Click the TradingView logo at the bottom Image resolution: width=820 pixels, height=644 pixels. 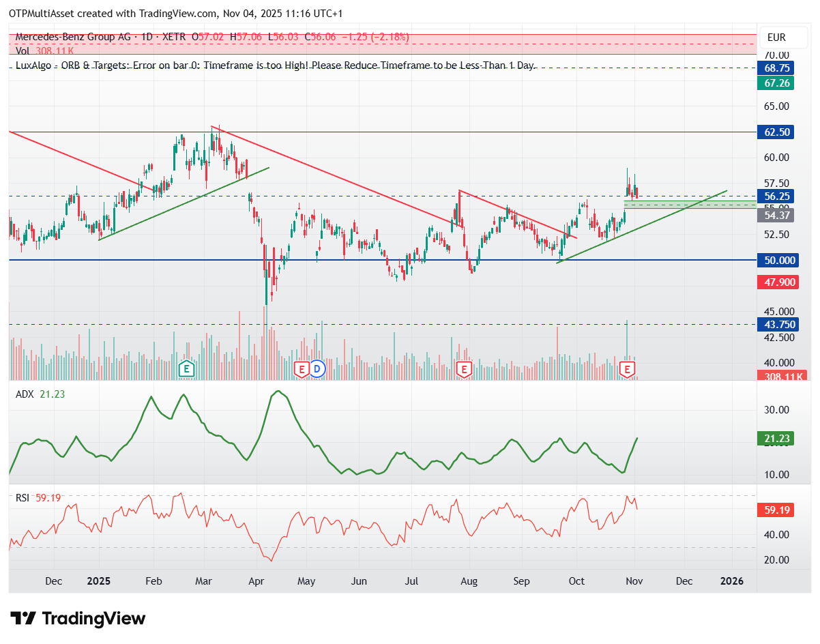[x=79, y=619]
